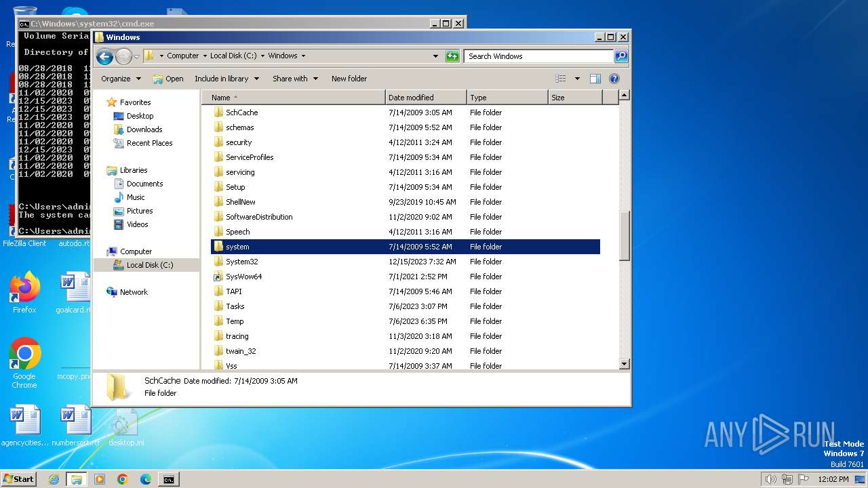Open the Start menu
The width and height of the screenshot is (868, 488).
point(19,479)
